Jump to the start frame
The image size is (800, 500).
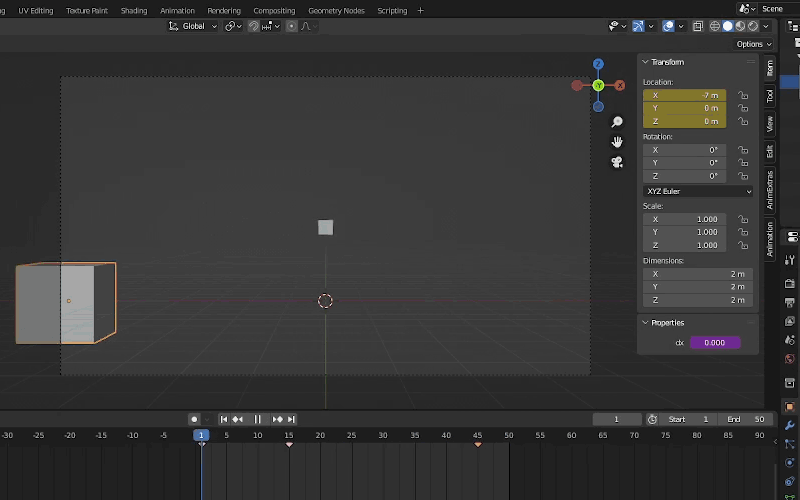coord(224,419)
